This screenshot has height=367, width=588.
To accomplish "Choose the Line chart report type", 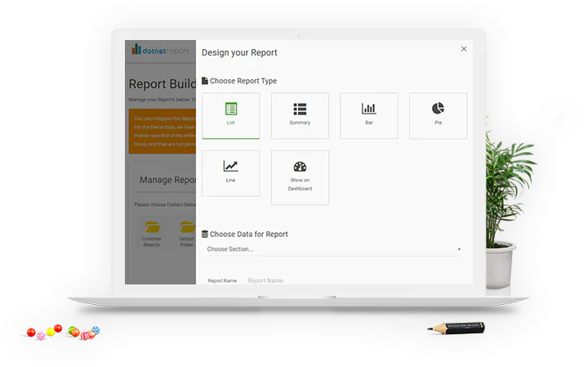I will (x=230, y=173).
